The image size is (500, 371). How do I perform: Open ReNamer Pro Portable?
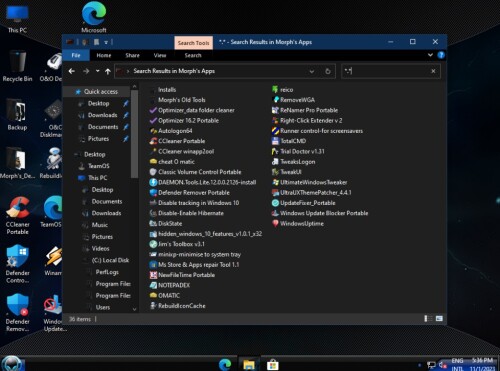(x=305, y=110)
